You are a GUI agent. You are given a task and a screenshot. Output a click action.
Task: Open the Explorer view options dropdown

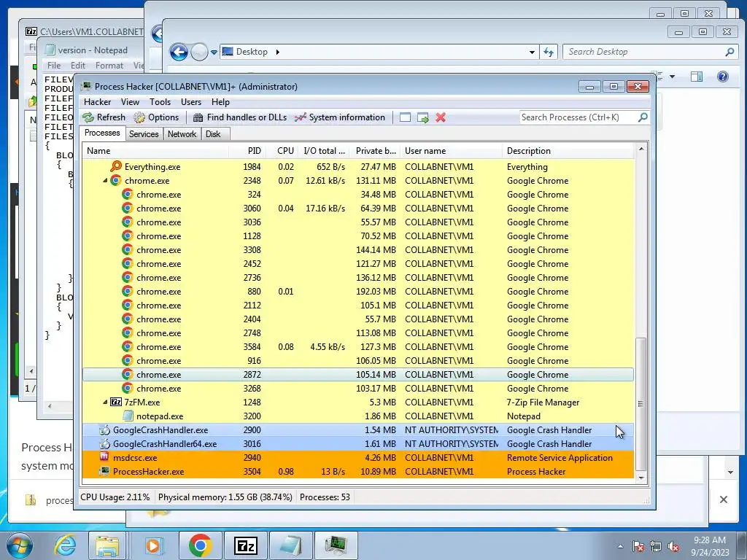pos(672,76)
